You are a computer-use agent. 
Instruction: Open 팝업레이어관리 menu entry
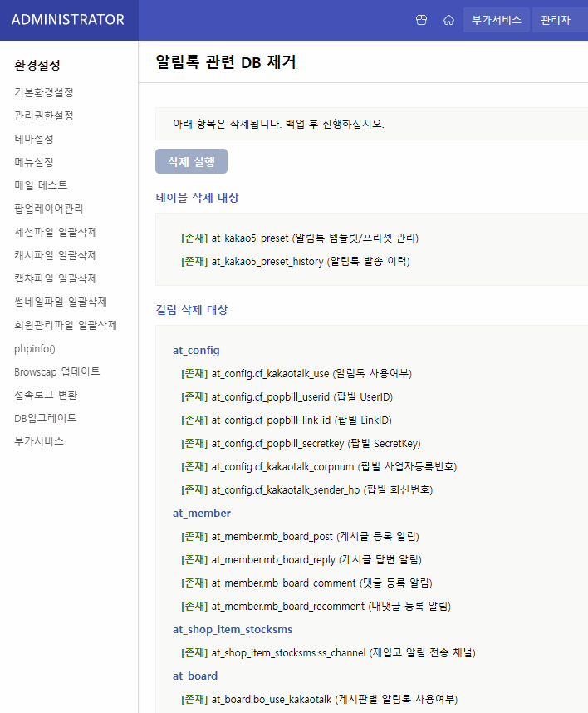[x=48, y=209]
